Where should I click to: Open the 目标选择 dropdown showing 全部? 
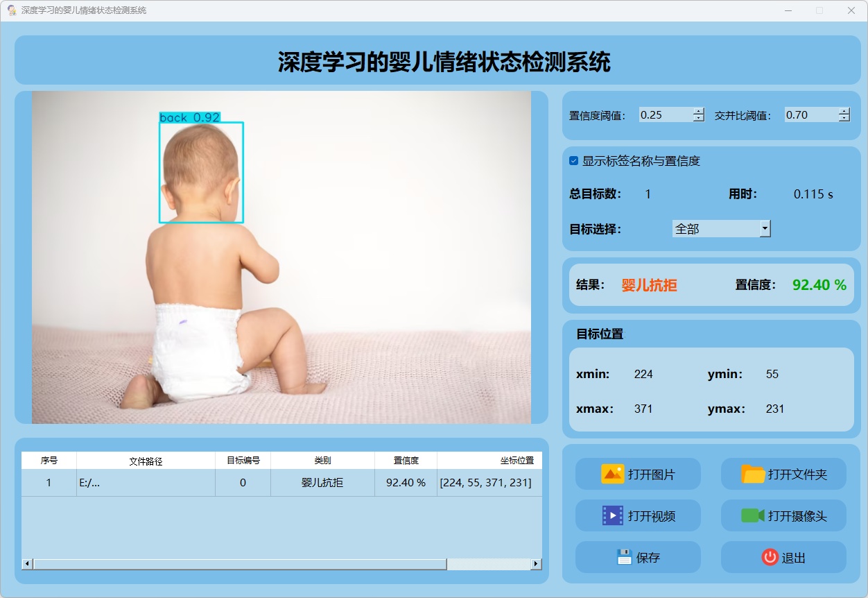tap(722, 229)
